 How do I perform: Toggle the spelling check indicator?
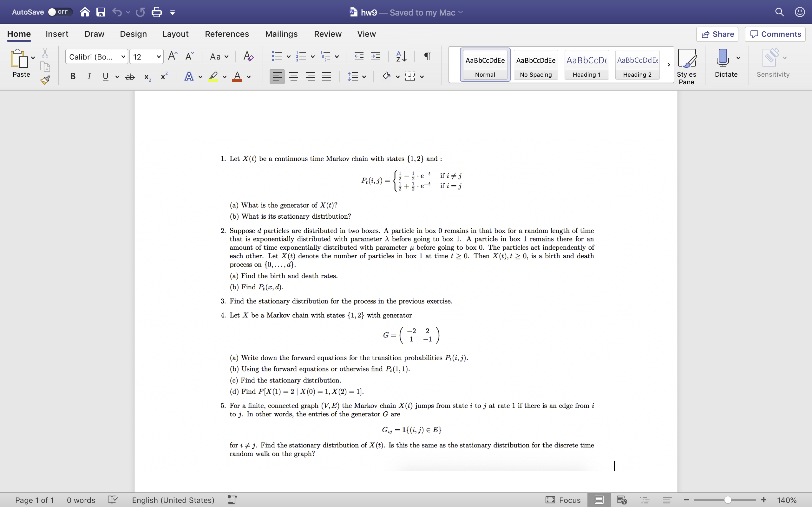tap(113, 500)
